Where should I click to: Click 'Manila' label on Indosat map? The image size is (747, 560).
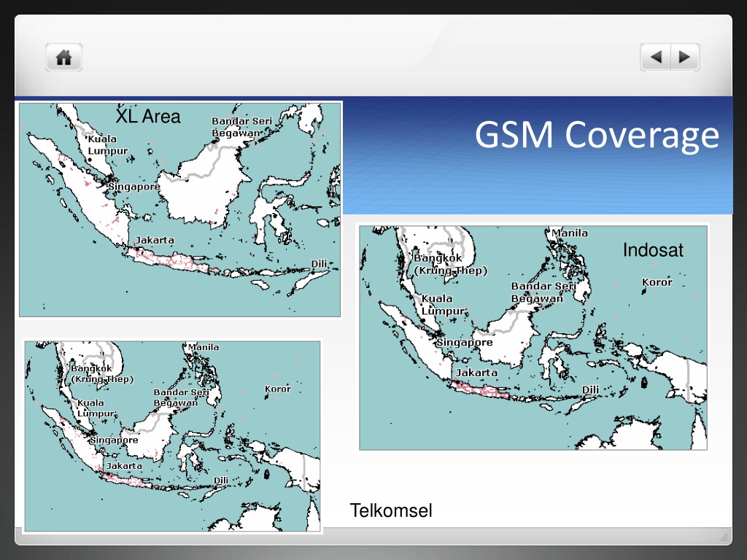[570, 233]
